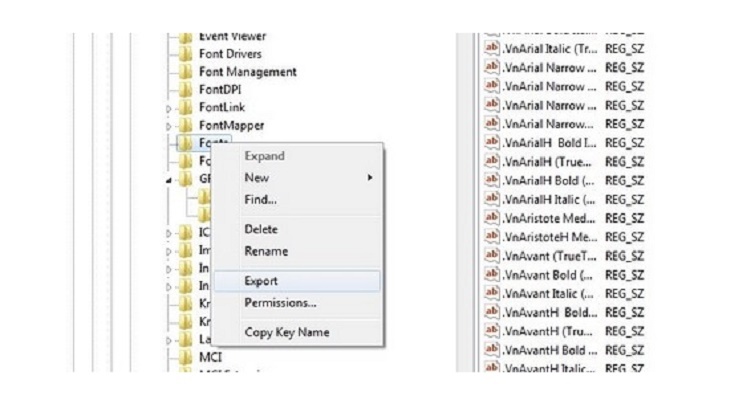Click the string icon beside .VnArial Italic
The image size is (755, 408).
coord(491,50)
